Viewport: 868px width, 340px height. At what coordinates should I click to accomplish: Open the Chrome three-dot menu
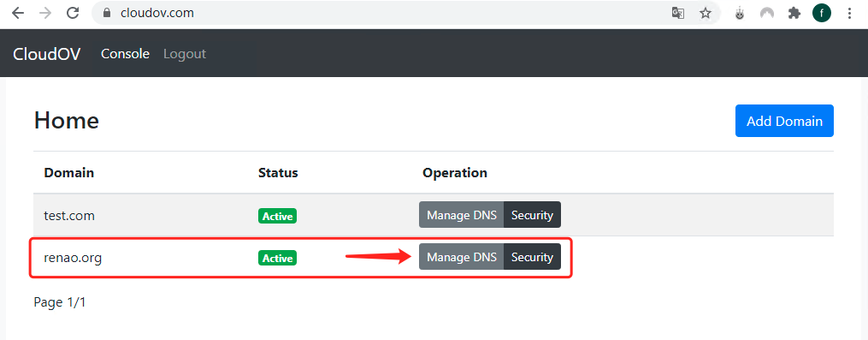point(850,14)
